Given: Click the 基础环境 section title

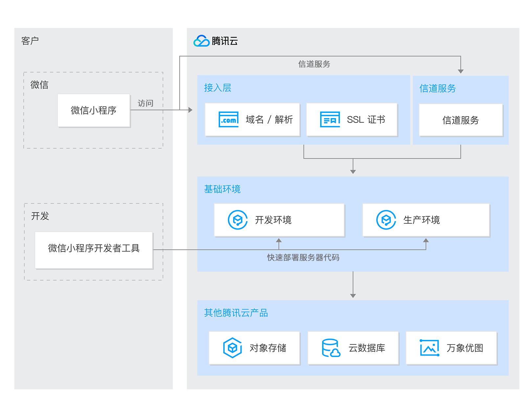Looking at the screenshot, I should point(222,189).
